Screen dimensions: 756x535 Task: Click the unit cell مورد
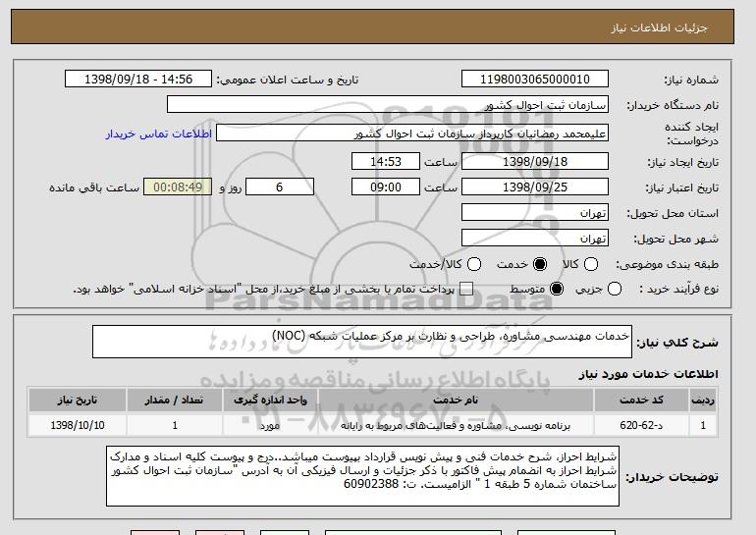(x=270, y=425)
